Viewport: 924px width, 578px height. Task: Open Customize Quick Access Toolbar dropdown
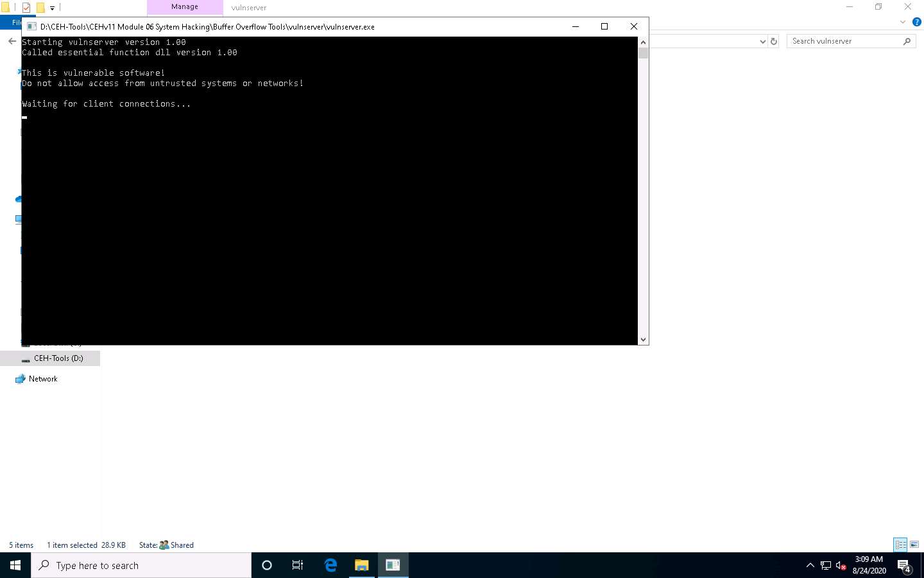[52, 8]
